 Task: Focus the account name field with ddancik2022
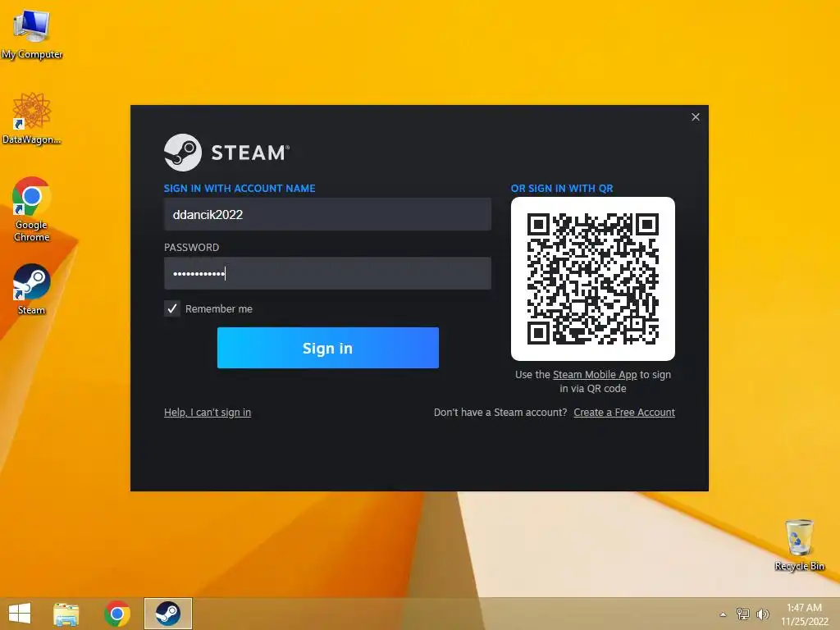click(327, 214)
